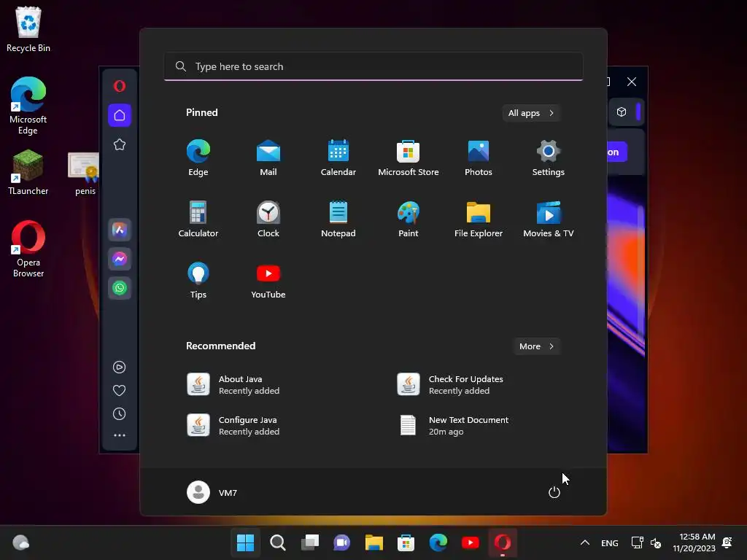Open File Explorer pinned app
Image resolution: width=747 pixels, height=560 pixels.
(x=479, y=219)
